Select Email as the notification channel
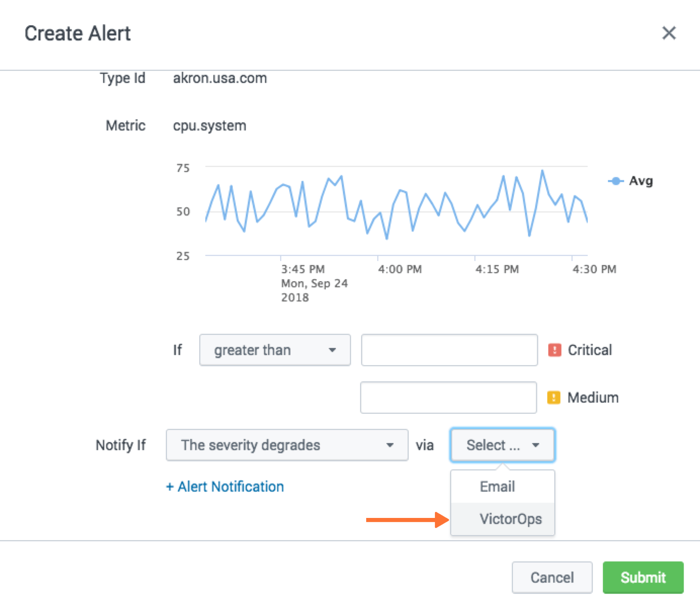The width and height of the screenshot is (700, 611). (x=497, y=487)
